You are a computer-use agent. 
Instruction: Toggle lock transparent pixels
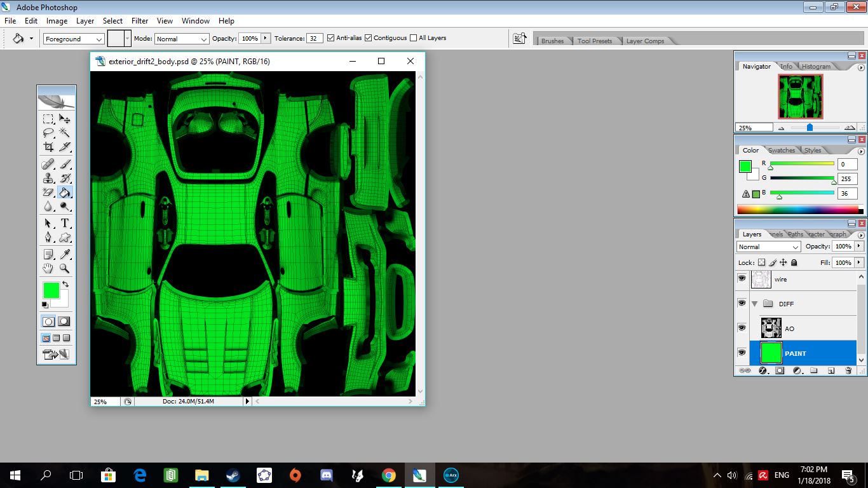[761, 262]
